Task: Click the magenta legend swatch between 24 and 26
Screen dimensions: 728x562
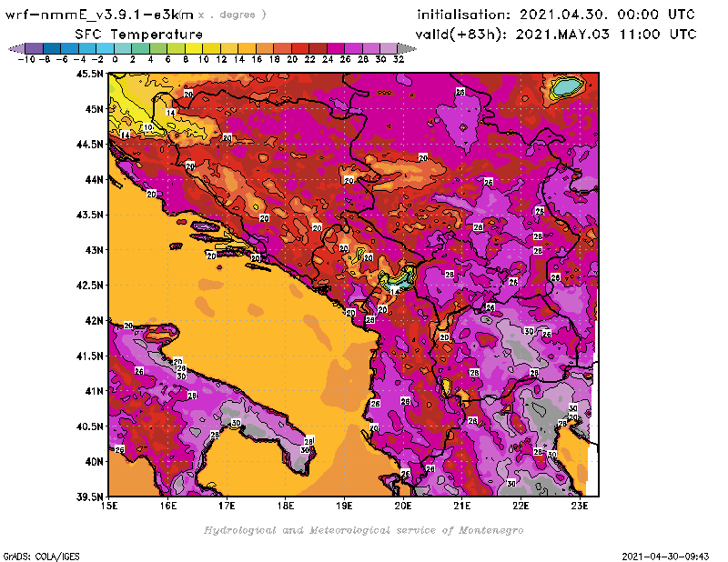Action: coord(335,48)
